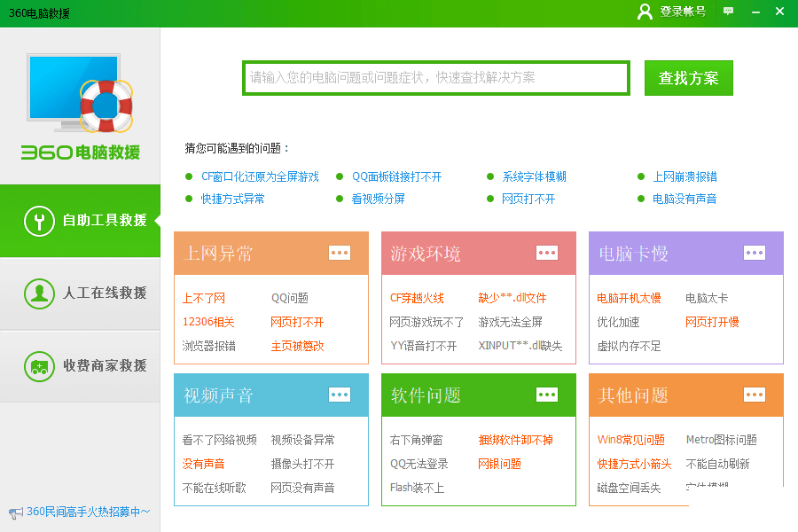The height and width of the screenshot is (532, 798).
Task: Select the 自助工具救援 tab
Action: tap(80, 221)
